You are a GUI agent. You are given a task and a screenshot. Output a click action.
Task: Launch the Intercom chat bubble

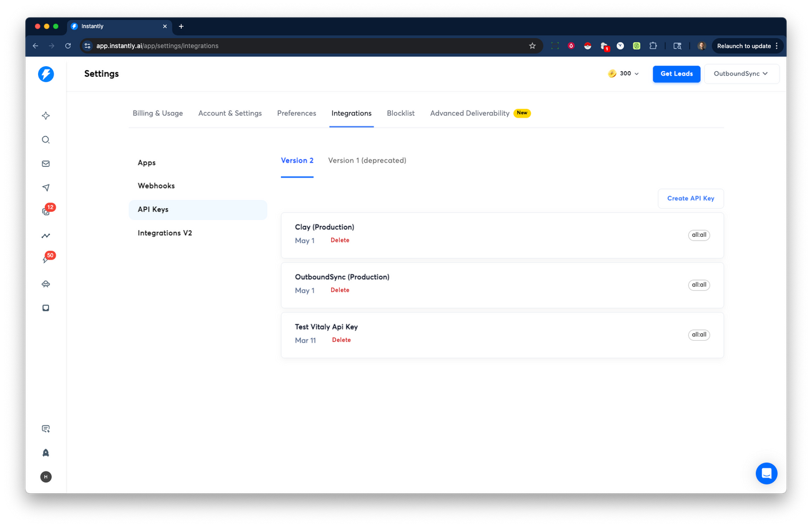click(766, 473)
